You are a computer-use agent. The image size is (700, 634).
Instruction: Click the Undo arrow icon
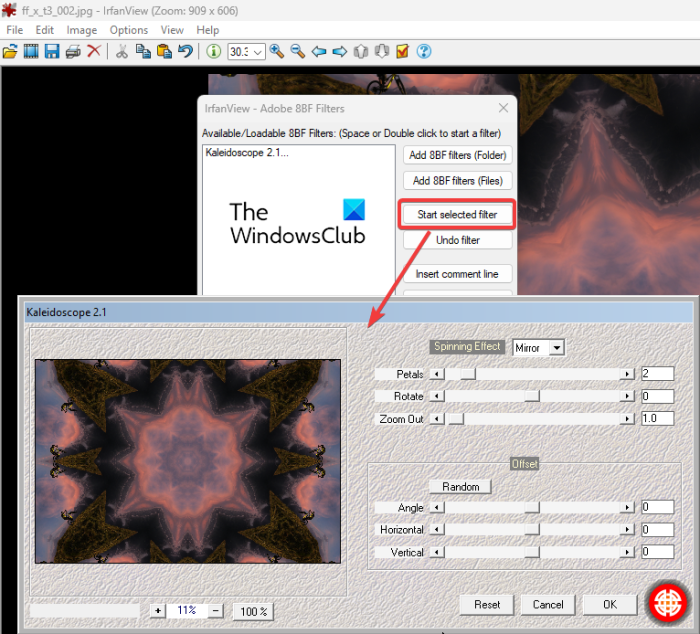(x=185, y=51)
